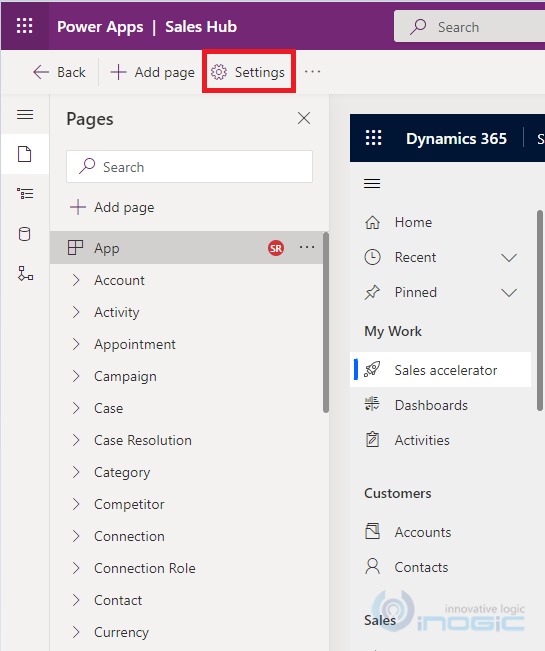This screenshot has width=545, height=651.
Task: Click the Back arrow button
Action: click(59, 72)
